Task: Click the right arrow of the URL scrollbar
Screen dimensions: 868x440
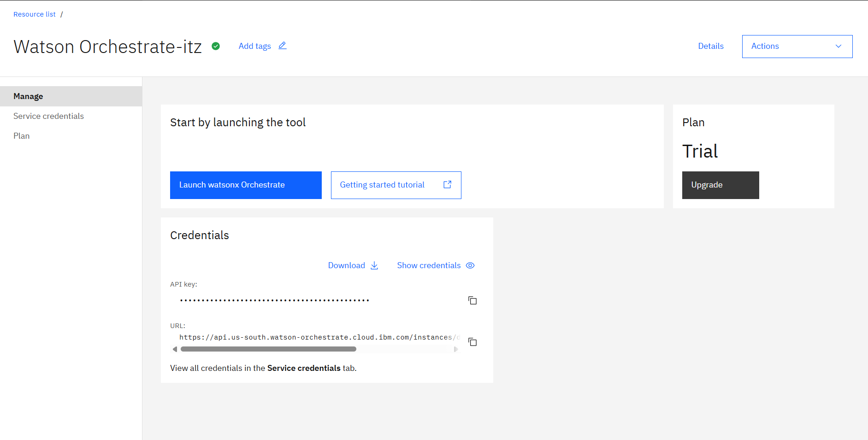Action: coord(456,349)
